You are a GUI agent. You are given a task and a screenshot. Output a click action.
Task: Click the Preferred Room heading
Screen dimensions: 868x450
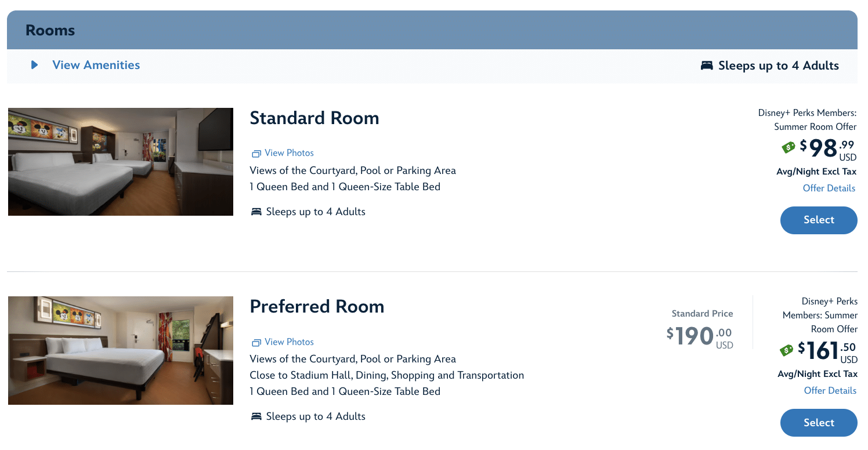coord(317,307)
